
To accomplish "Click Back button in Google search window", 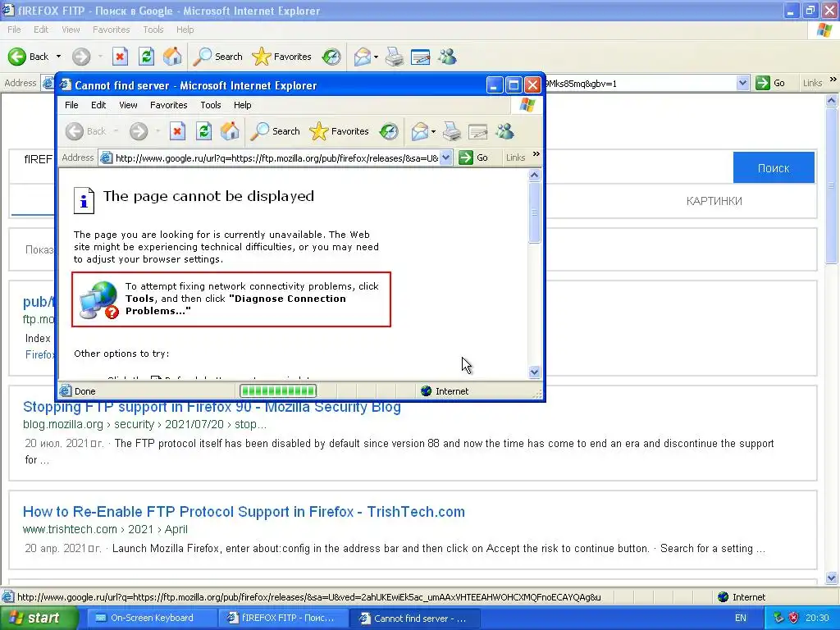I will click(x=29, y=57).
